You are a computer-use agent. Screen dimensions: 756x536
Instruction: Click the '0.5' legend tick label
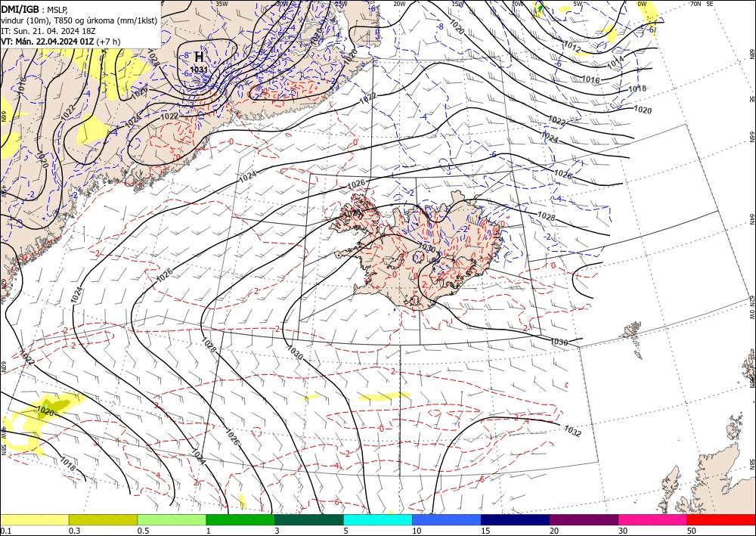(x=143, y=531)
